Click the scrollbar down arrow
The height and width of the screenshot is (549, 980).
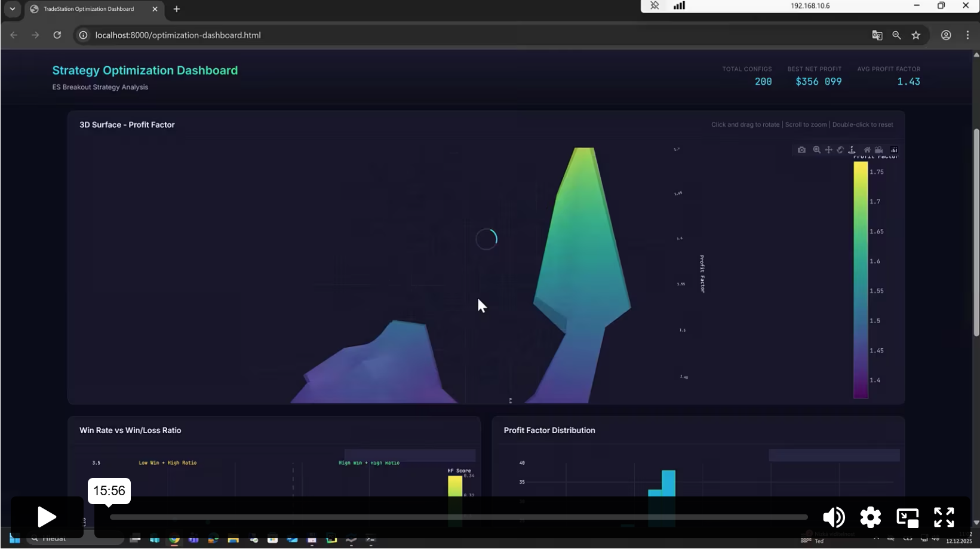[x=976, y=523]
